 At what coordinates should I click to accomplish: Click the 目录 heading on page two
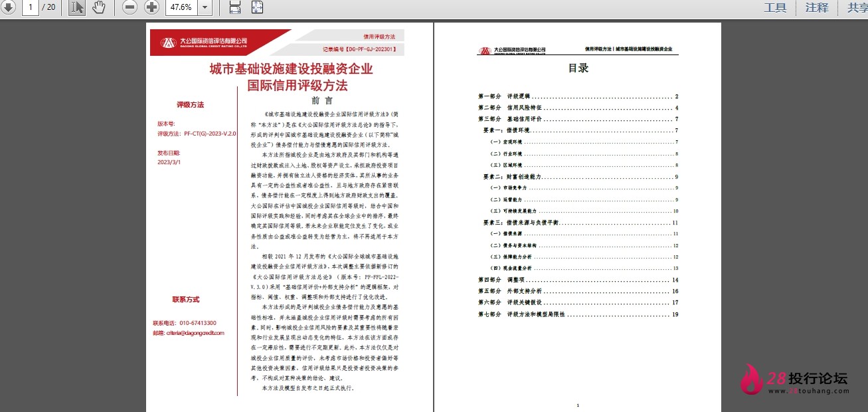click(578, 68)
